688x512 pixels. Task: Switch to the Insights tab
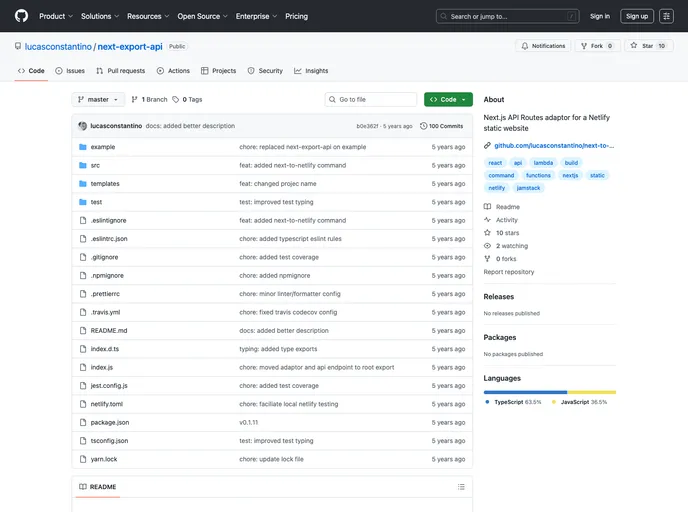tap(311, 71)
